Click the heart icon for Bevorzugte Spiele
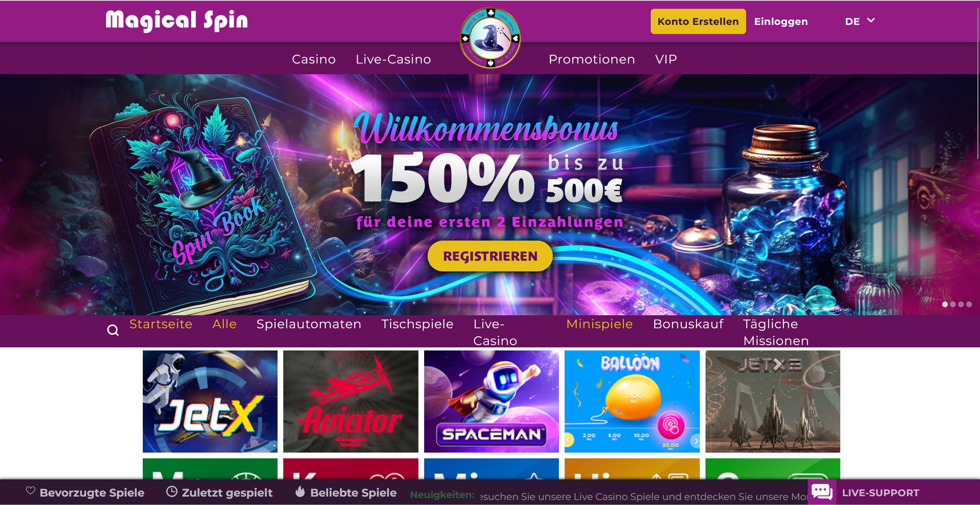Viewport: 980px width, 505px height. click(x=30, y=490)
